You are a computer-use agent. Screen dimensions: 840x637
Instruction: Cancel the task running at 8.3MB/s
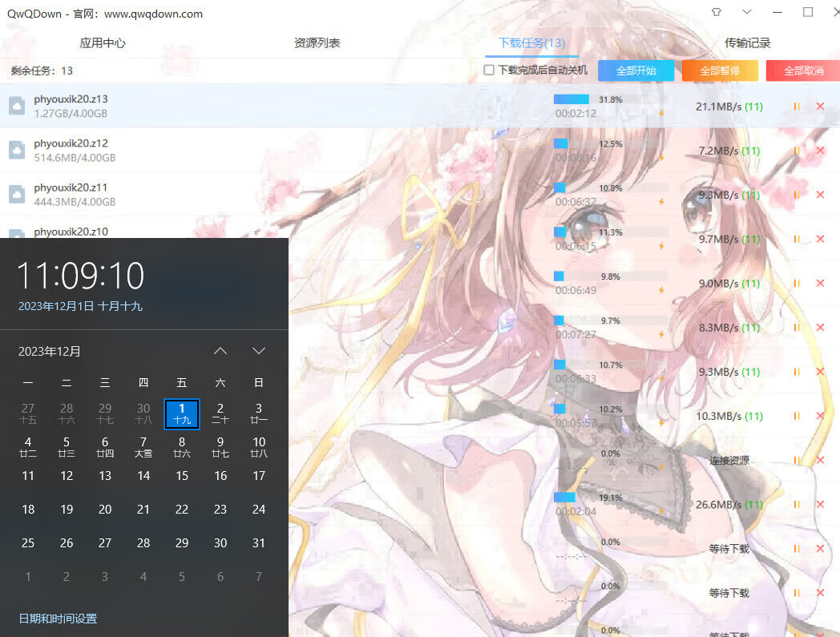(820, 328)
